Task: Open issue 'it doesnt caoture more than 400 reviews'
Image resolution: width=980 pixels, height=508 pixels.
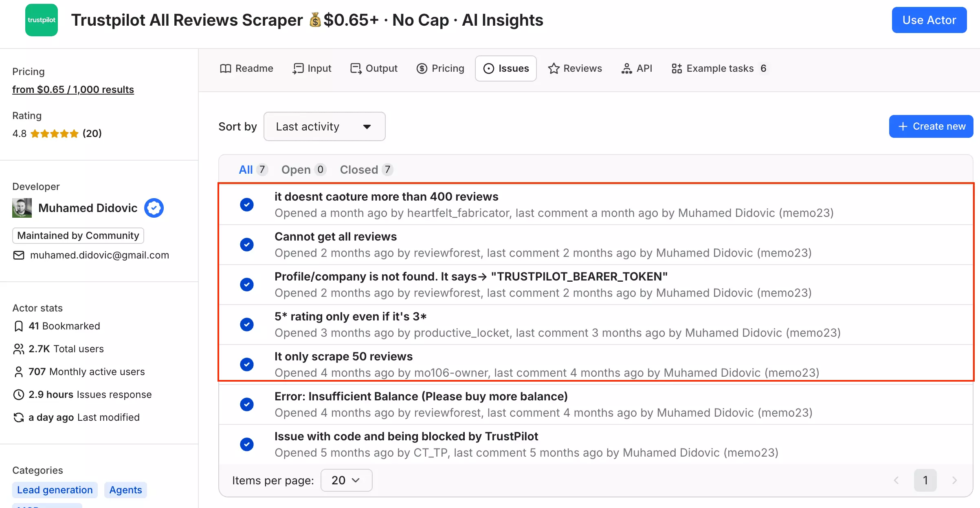Action: click(x=386, y=197)
